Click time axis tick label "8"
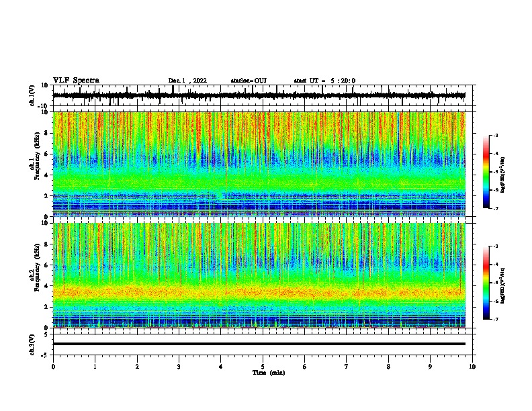Screen dimensions: 532x411 tap(388, 367)
